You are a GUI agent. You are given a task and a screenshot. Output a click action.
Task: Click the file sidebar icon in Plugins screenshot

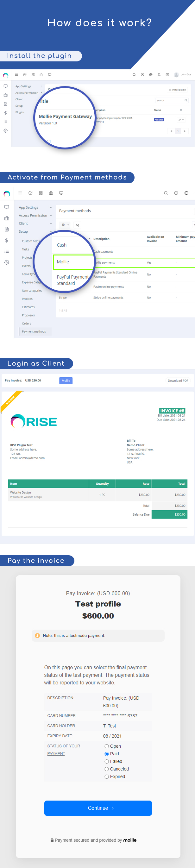point(5,104)
